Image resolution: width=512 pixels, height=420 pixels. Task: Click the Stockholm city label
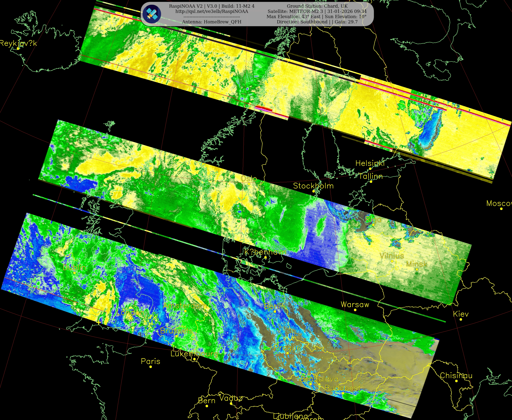pos(313,186)
